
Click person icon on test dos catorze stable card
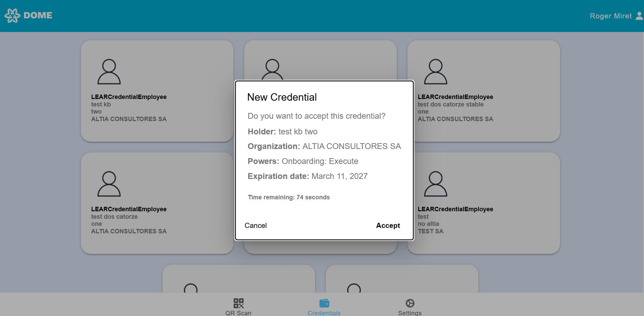tap(435, 72)
